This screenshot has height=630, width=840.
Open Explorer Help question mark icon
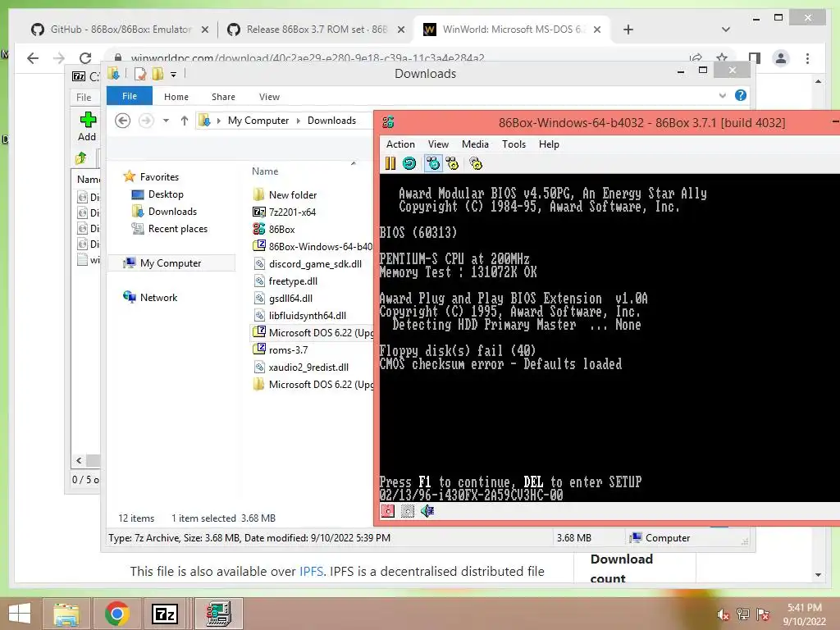pyautogui.click(x=741, y=95)
